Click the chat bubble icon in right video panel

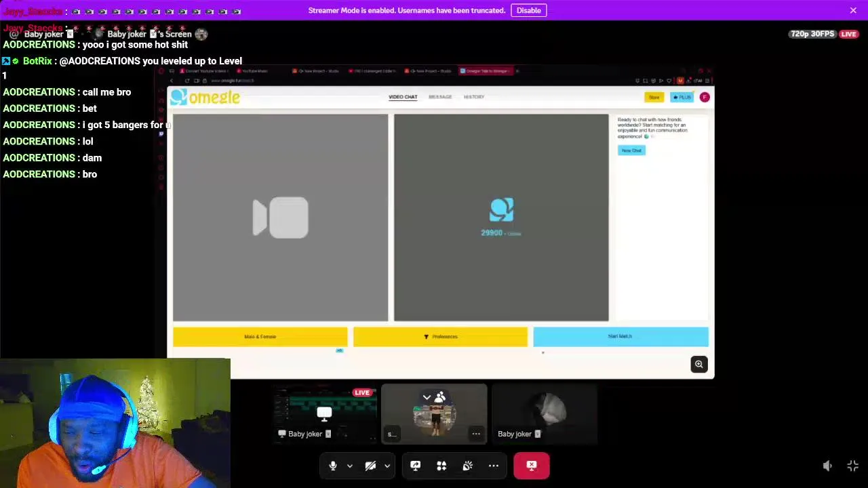coord(501,209)
